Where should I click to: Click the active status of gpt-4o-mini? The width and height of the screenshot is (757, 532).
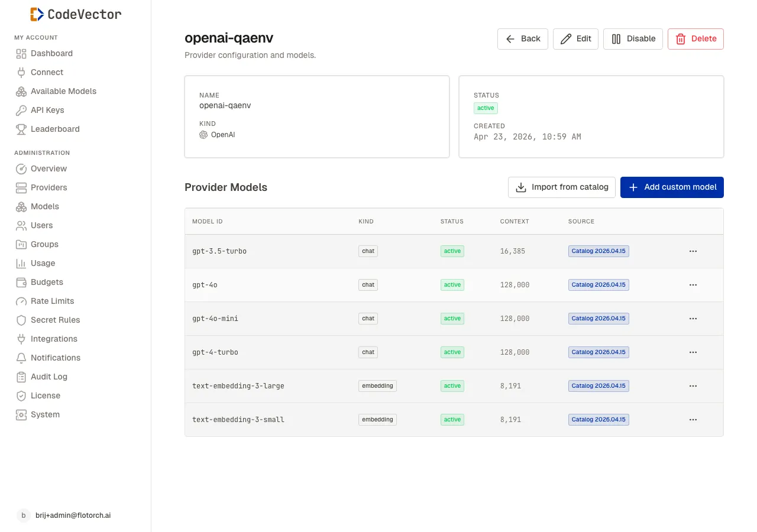[x=452, y=319]
